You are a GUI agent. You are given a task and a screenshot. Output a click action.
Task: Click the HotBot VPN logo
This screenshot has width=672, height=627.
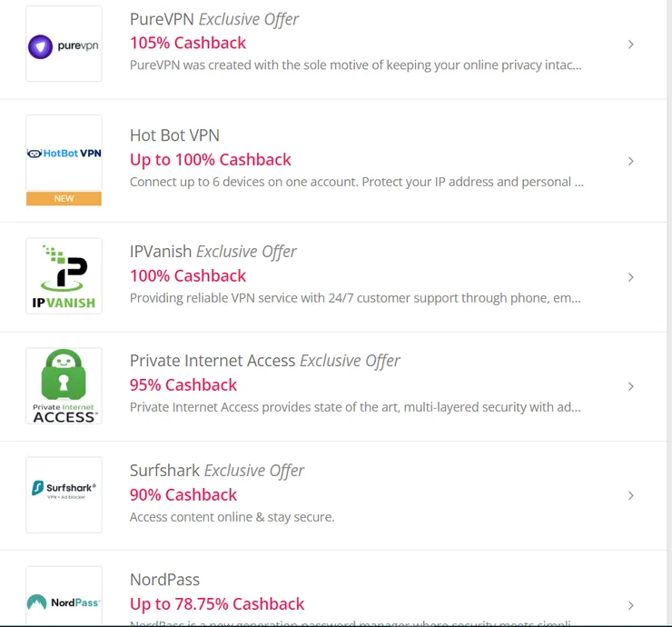[64, 154]
